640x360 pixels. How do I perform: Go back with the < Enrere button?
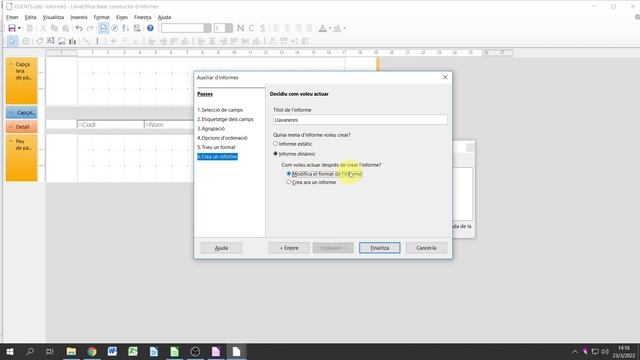point(289,248)
